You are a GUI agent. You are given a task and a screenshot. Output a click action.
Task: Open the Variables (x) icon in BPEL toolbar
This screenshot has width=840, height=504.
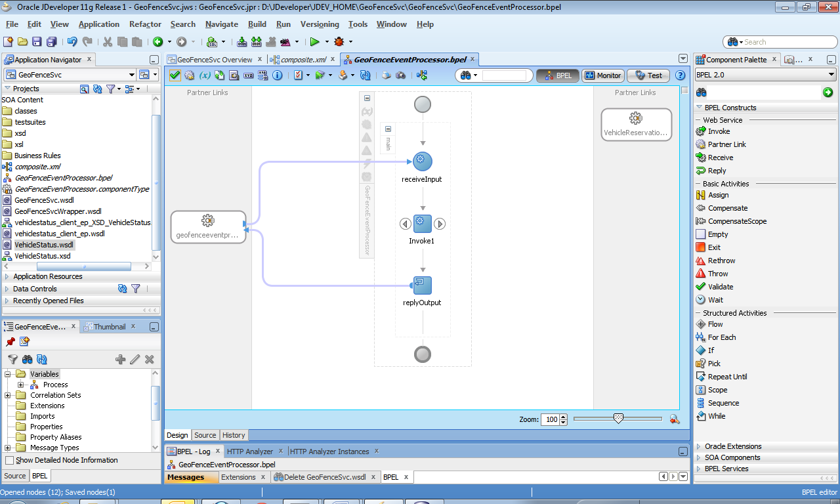(205, 75)
